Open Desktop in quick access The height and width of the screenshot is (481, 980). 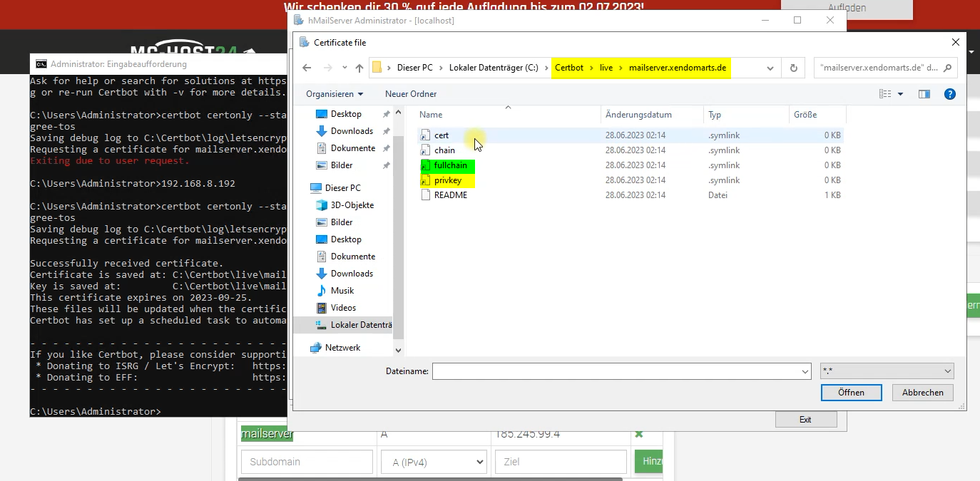(x=346, y=114)
